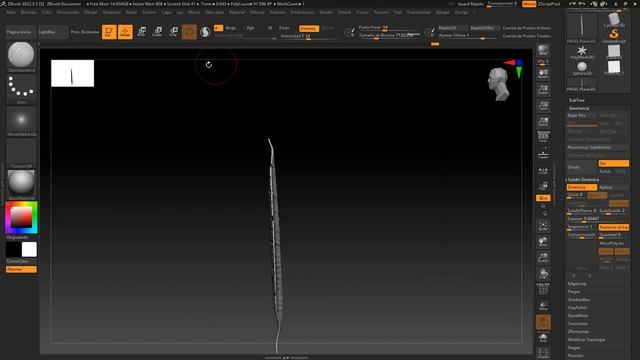
Task: Expand the DynaMesh subsection
Action: click(x=578, y=316)
